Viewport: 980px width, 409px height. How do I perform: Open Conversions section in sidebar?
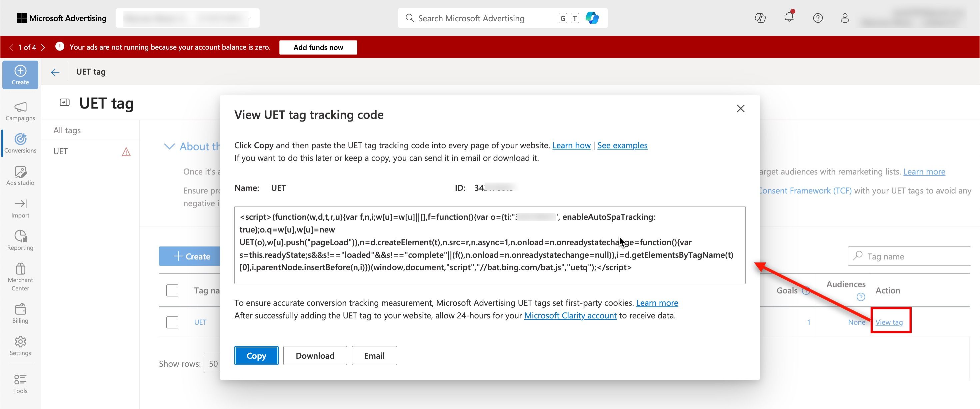coord(20,143)
